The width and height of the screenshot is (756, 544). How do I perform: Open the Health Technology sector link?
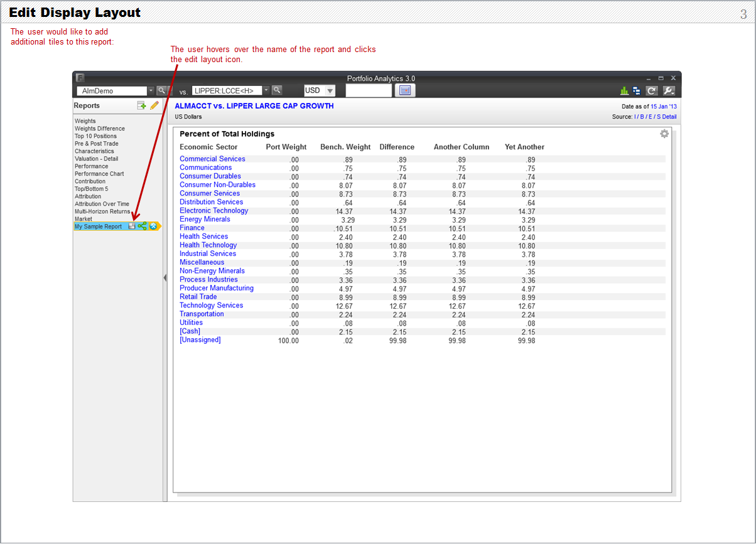(x=208, y=245)
